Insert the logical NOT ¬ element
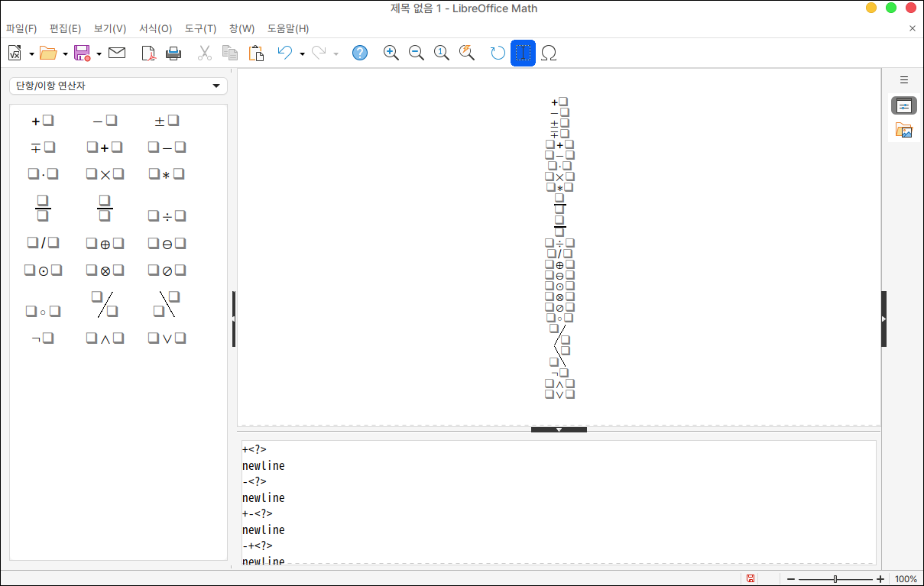This screenshot has width=924, height=586. coord(43,338)
